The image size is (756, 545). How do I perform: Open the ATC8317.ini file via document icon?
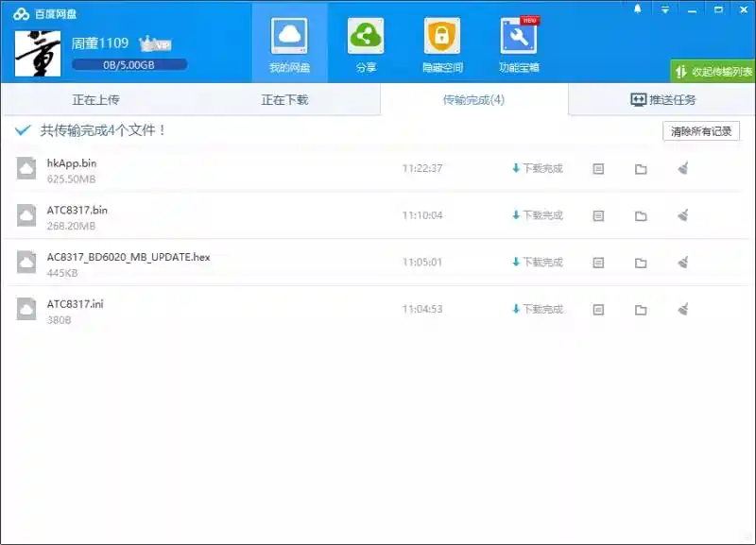coord(598,310)
